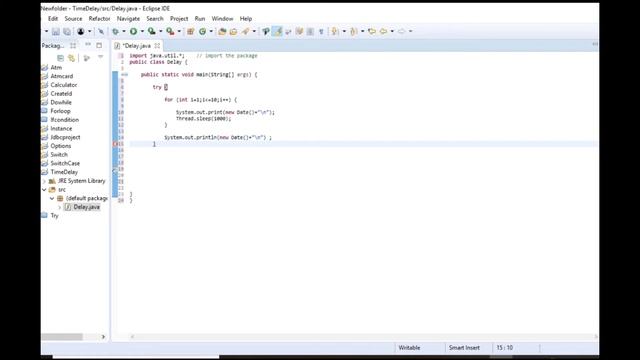Select the Try project
640x360 pixels.
point(55,216)
